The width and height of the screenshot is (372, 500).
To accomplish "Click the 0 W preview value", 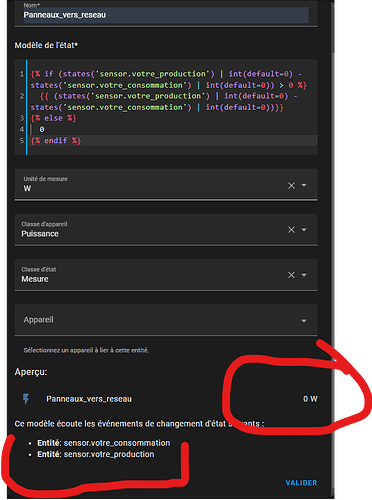I will 310,399.
